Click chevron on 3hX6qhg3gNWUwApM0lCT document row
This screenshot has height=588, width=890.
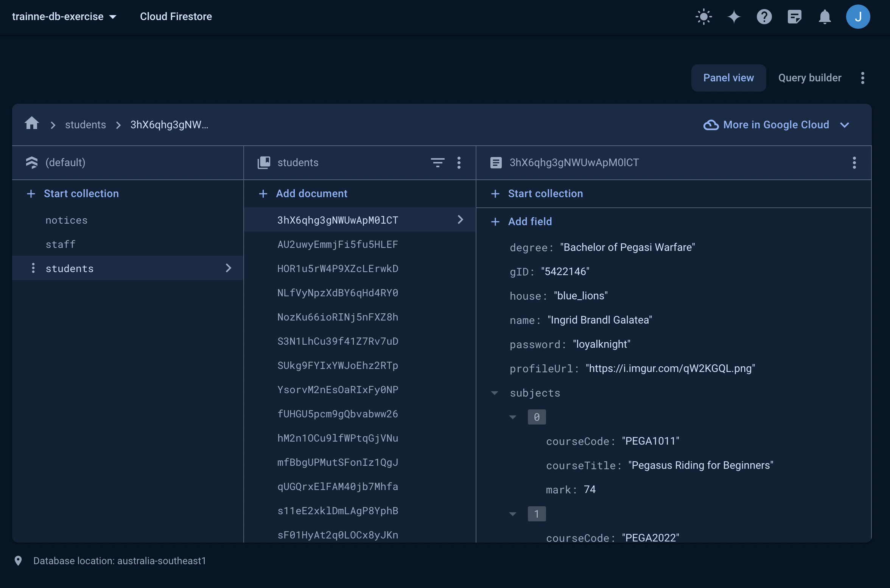click(461, 219)
